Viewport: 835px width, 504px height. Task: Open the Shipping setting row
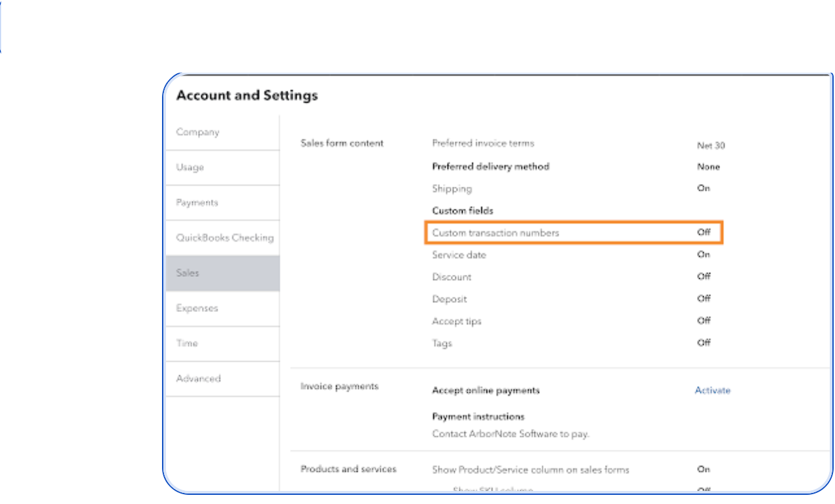click(451, 189)
